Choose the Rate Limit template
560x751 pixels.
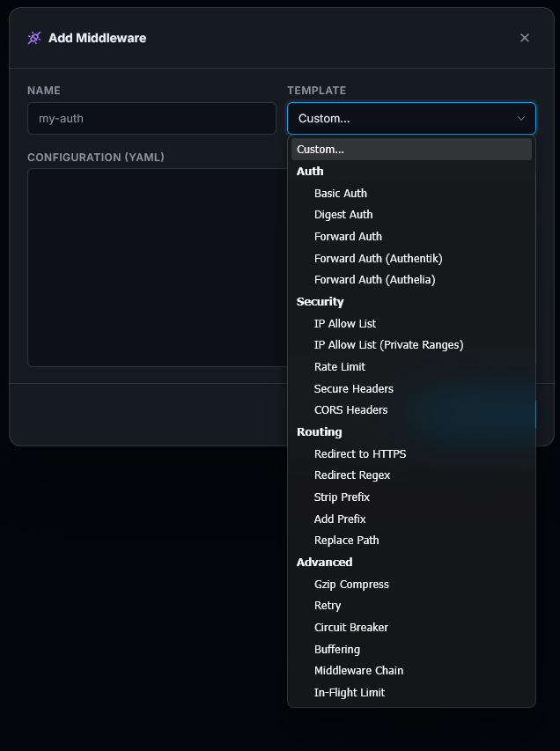click(x=340, y=366)
